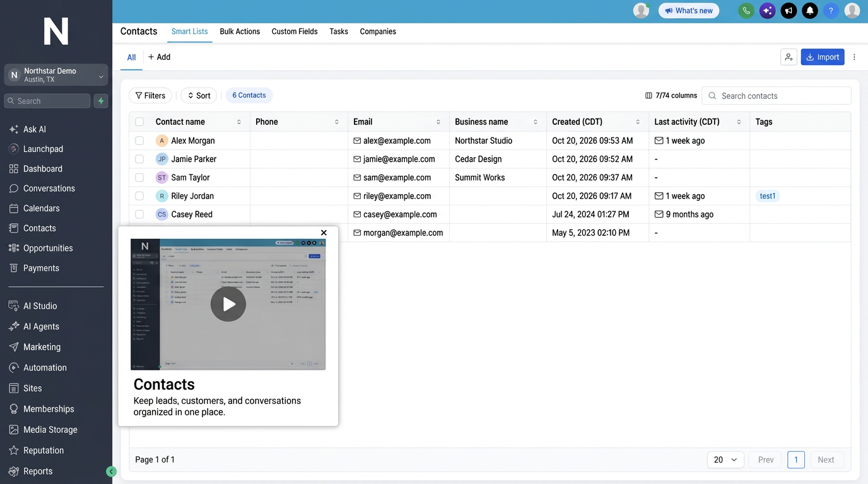The height and width of the screenshot is (484, 868).
Task: Click the green lightning quick actions icon
Action: [x=101, y=101]
